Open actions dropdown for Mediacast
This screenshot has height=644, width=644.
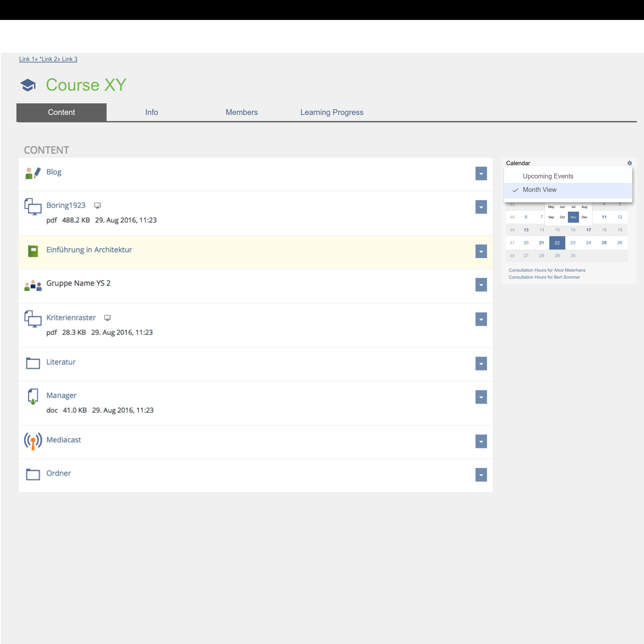(x=481, y=441)
